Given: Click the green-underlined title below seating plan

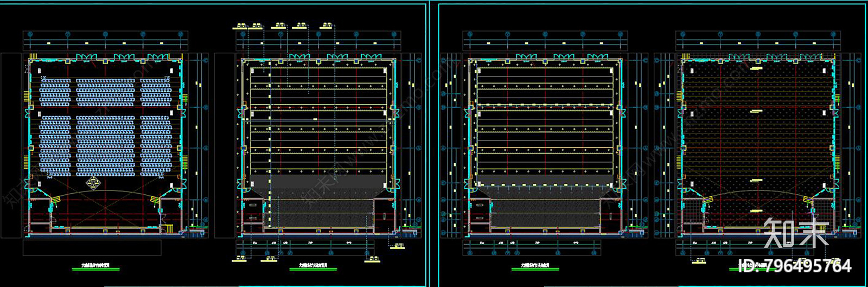Looking at the screenshot, I should coord(95,266).
